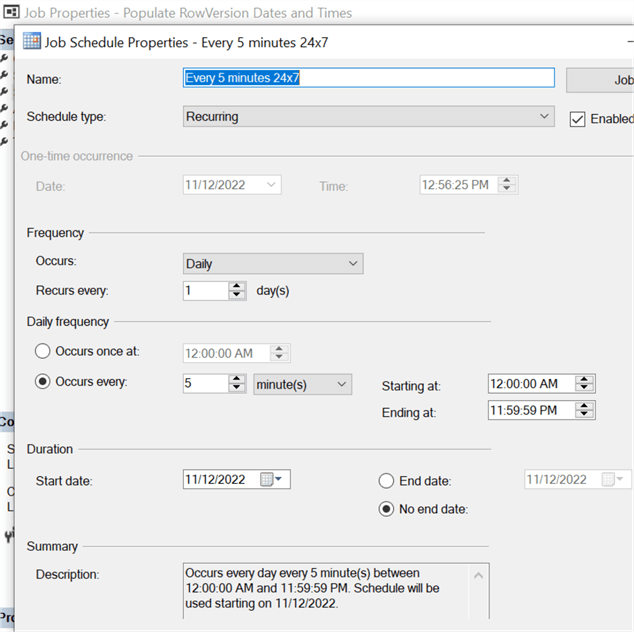Click the Job Properties window title icon
This screenshot has height=632, width=634.
[11, 12]
